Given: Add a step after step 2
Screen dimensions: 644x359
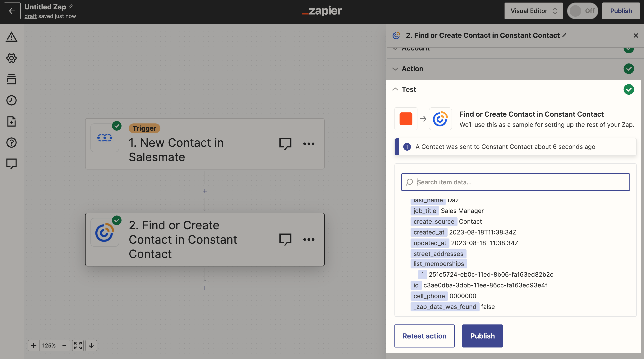Looking at the screenshot, I should click(205, 288).
